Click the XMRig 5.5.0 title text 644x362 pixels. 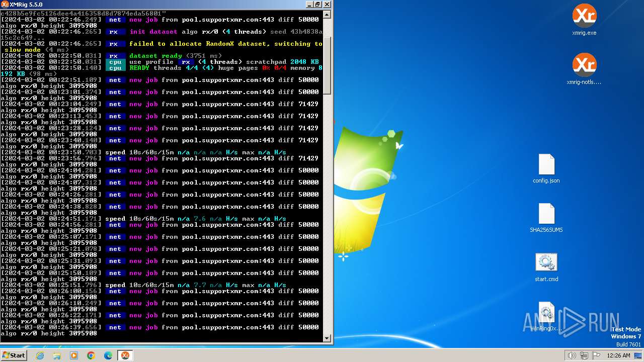(x=26, y=5)
